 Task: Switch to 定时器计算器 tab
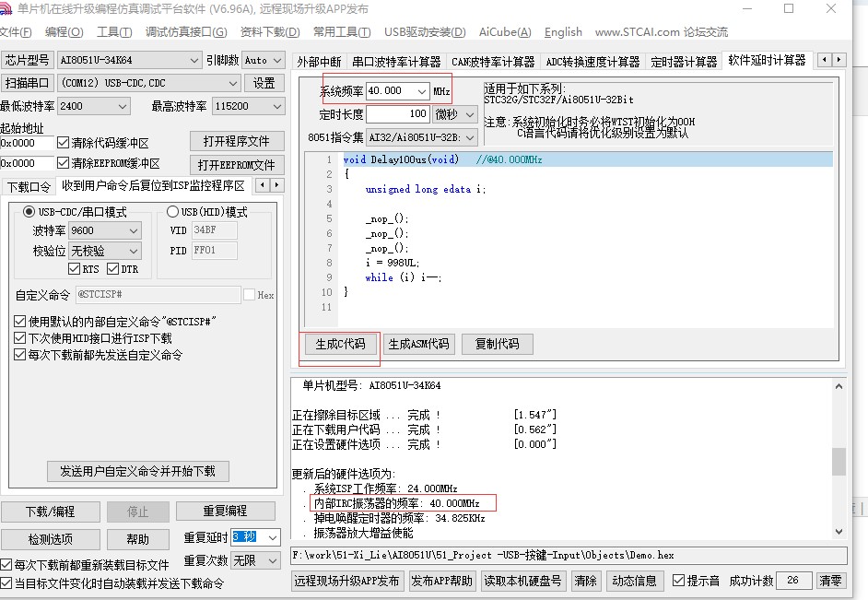coord(684,62)
